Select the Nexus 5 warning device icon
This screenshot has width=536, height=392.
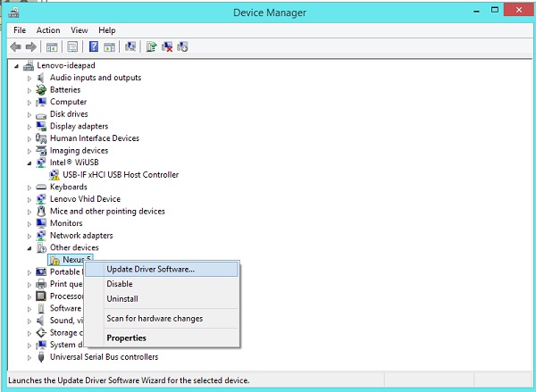pyautogui.click(x=54, y=260)
